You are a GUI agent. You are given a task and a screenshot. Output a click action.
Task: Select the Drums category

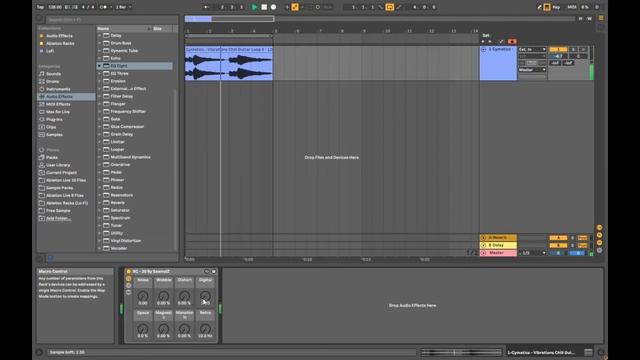click(x=53, y=81)
